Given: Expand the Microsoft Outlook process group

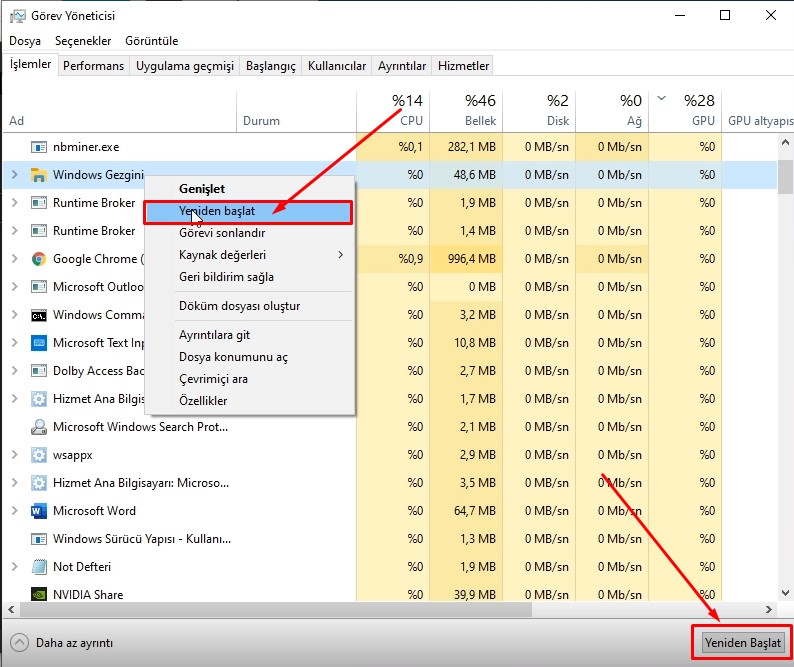Looking at the screenshot, I should pos(14,287).
